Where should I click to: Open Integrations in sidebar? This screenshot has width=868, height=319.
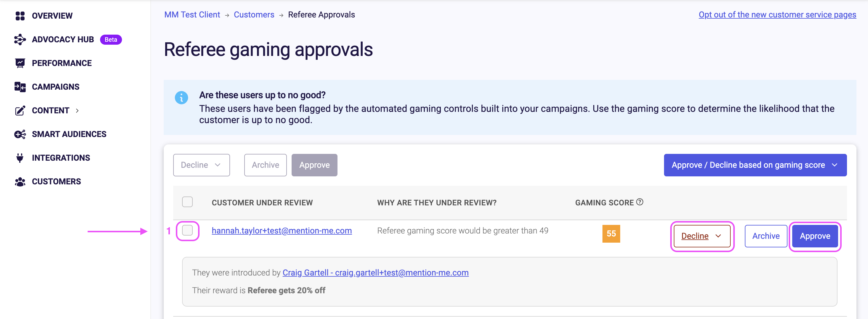pos(61,158)
